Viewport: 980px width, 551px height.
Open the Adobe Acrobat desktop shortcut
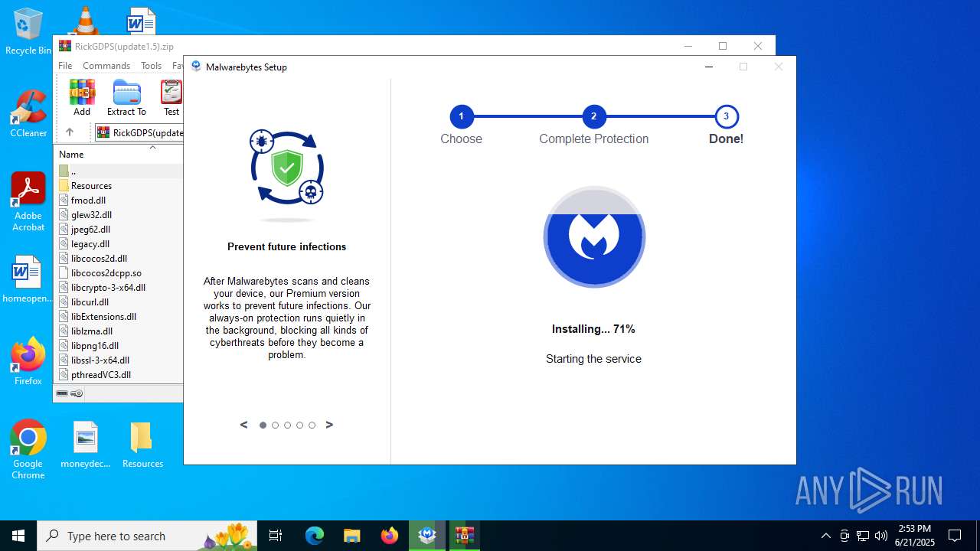tap(28, 202)
